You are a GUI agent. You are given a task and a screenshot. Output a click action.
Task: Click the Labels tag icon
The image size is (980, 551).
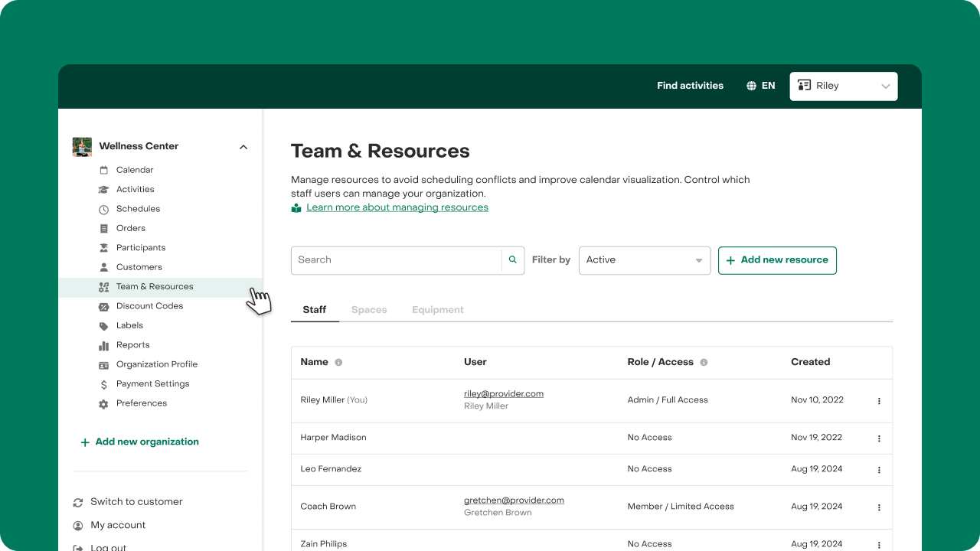(104, 326)
